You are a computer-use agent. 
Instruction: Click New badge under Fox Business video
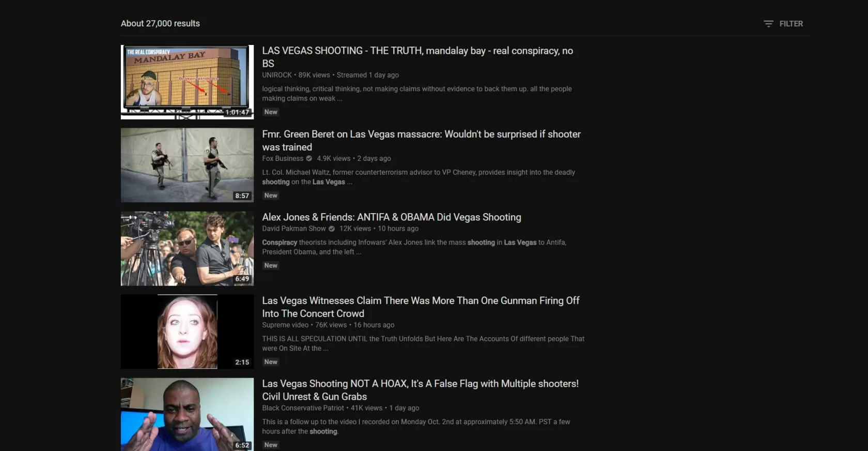[271, 196]
